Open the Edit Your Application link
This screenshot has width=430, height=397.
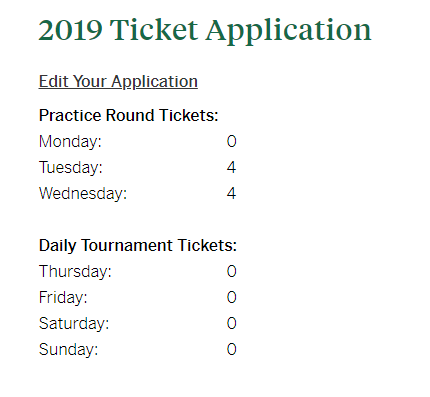pos(118,82)
